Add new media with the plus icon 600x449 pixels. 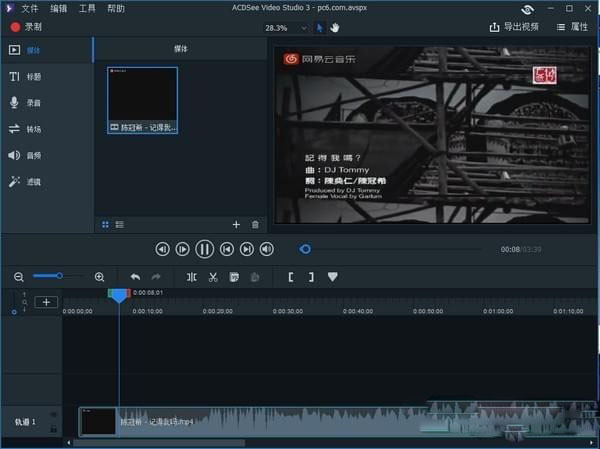coord(236,225)
